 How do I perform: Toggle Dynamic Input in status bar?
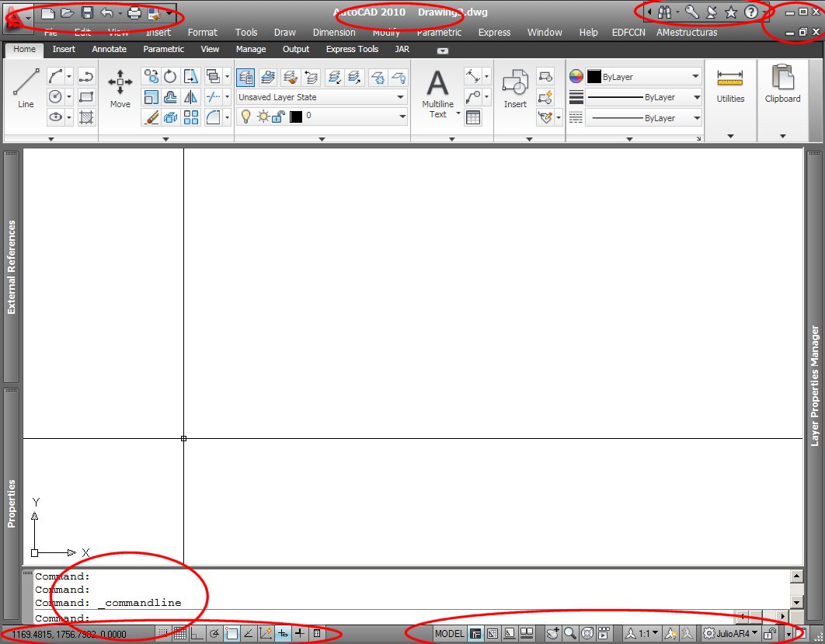283,633
